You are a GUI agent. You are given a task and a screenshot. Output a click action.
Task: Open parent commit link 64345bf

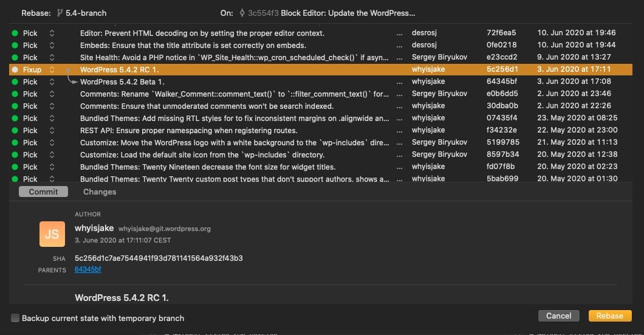point(88,269)
